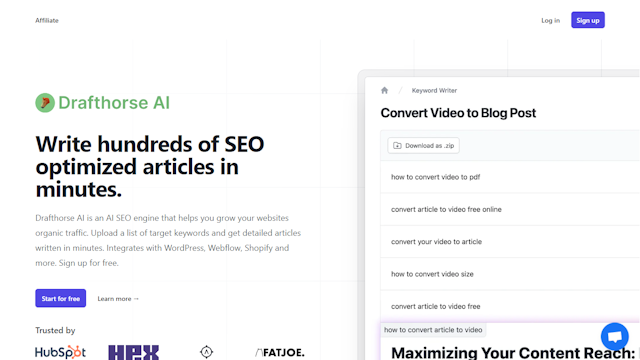Click the purple HEX logo
640x360 pixels.
[133, 352]
